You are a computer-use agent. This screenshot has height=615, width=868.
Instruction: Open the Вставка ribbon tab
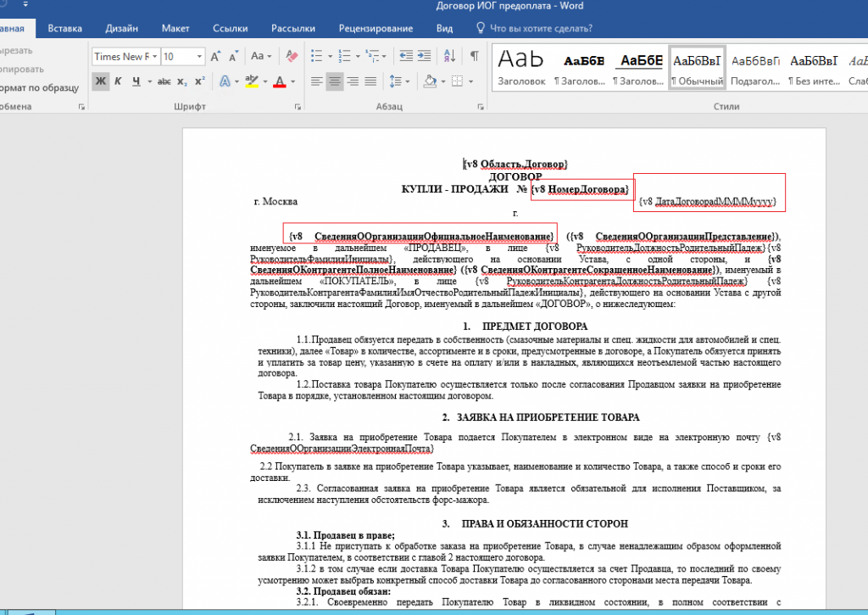click(65, 28)
